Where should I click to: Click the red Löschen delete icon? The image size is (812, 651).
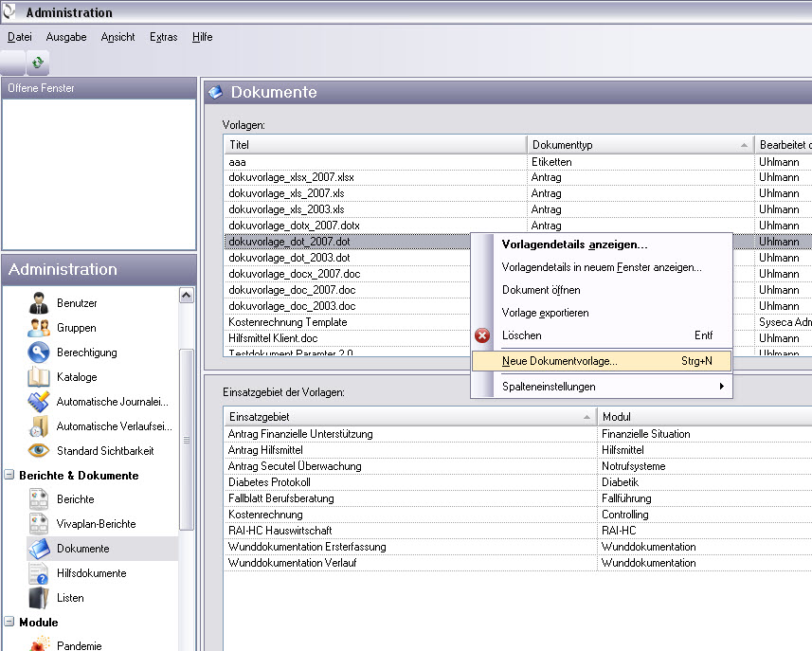click(x=483, y=335)
